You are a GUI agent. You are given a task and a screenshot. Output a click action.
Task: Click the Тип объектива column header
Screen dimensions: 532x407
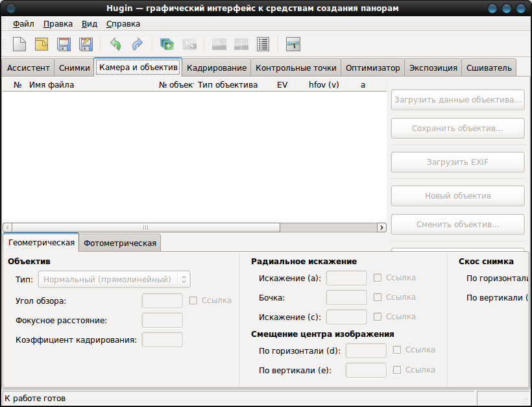coord(227,85)
